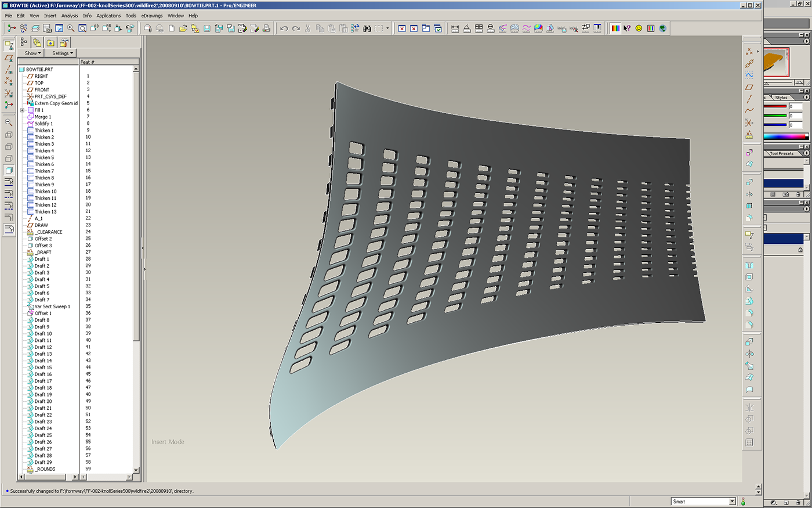Image resolution: width=812 pixels, height=508 pixels.
Task: Open the Show dropdown in model tree
Action: coord(32,53)
